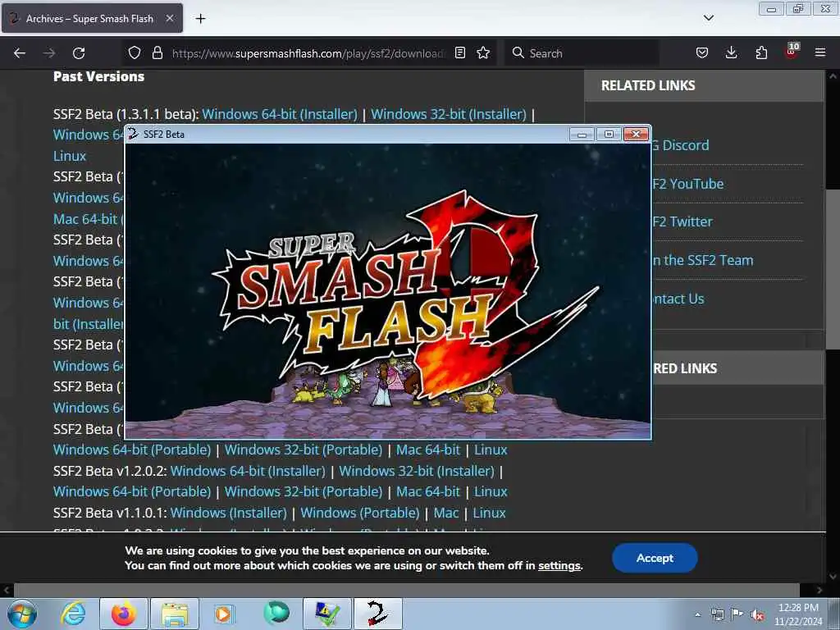This screenshot has height=630, width=840.
Task: Show hidden tray icons arrow
Action: 697,614
